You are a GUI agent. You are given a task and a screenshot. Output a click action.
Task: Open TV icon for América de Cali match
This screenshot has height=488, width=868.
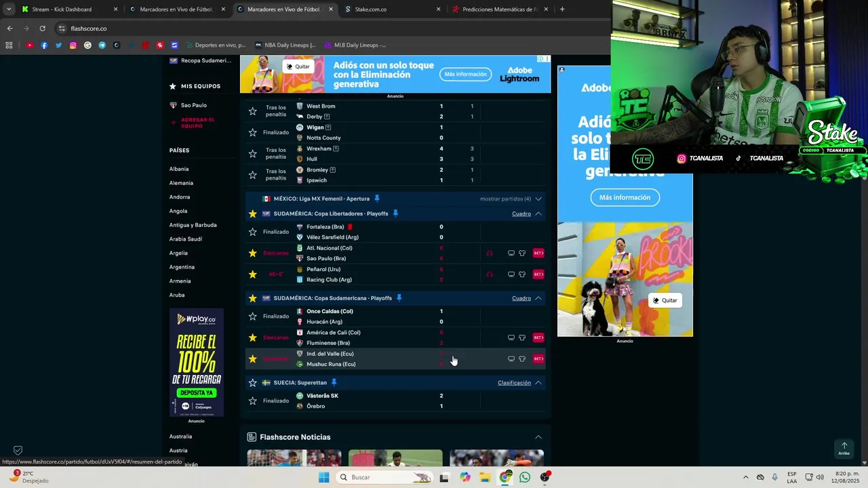point(511,338)
